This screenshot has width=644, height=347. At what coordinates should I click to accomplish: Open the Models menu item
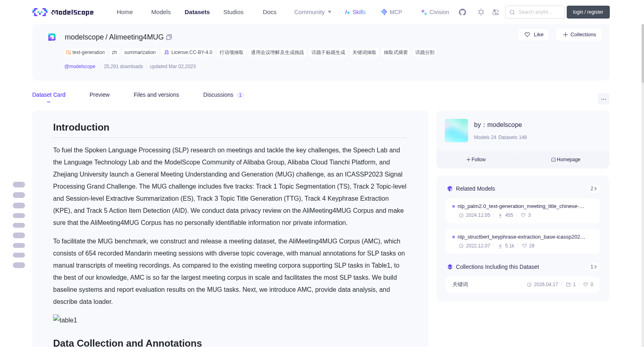[161, 12]
